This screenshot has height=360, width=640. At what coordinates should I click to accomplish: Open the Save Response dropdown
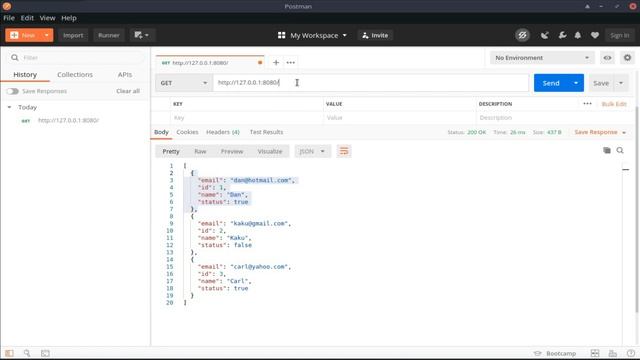click(600, 132)
